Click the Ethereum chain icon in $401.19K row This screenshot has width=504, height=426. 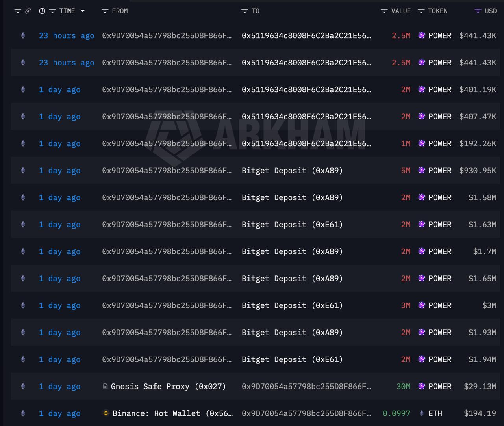click(23, 89)
